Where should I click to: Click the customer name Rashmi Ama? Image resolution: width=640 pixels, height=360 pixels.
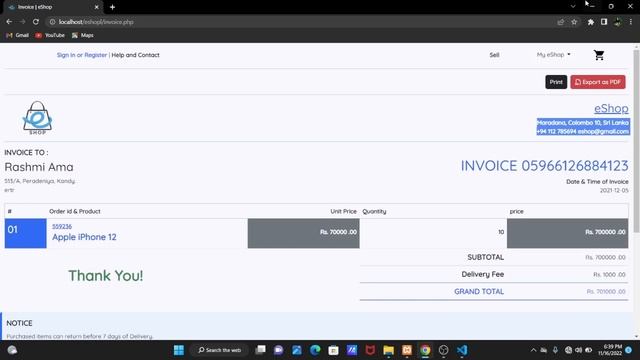[x=39, y=167]
